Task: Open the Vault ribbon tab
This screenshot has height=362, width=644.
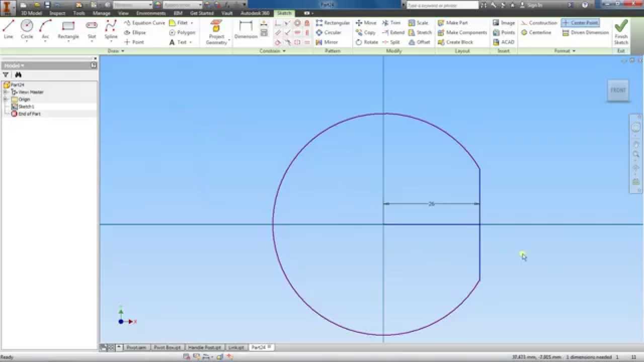Action: [x=227, y=13]
